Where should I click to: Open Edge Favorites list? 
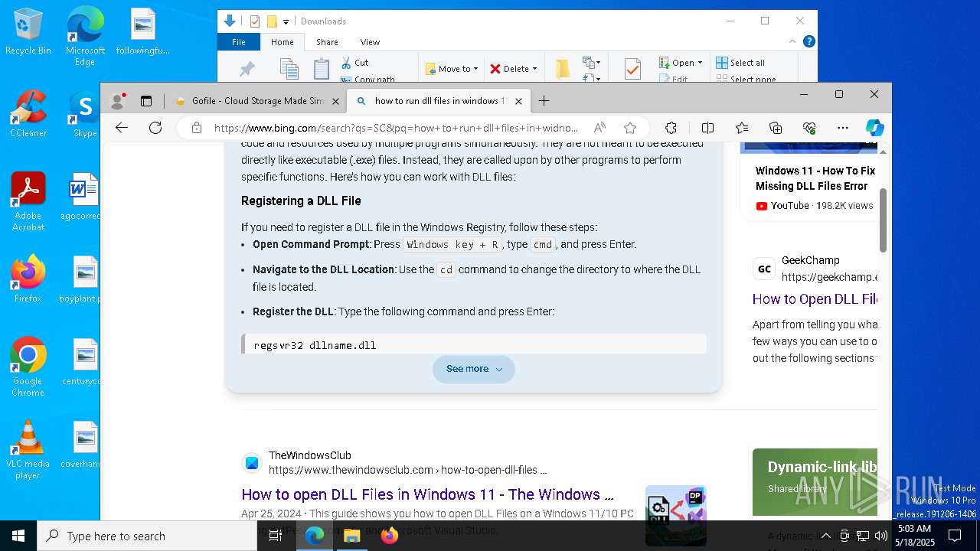[x=742, y=128]
